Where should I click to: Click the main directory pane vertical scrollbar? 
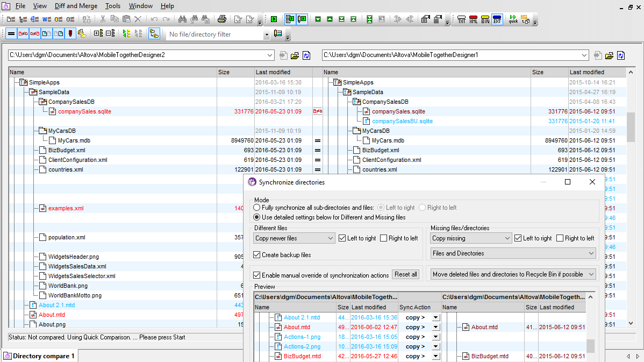pos(631,127)
